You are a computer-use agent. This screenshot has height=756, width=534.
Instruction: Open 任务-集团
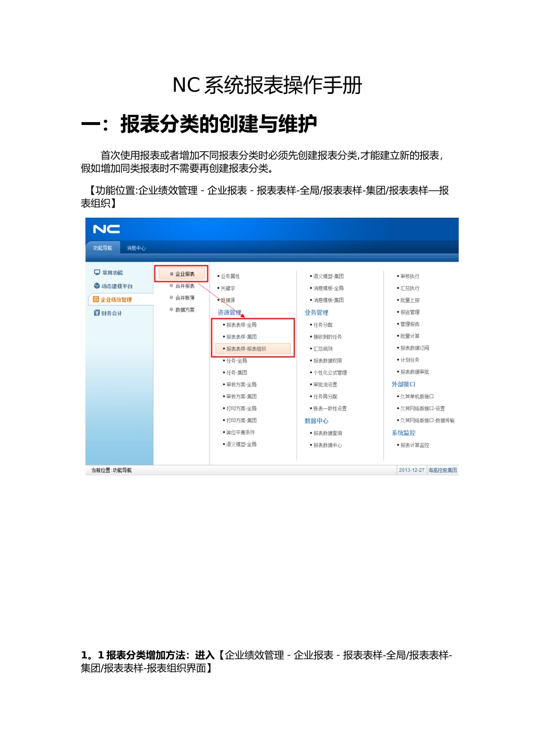point(237,372)
